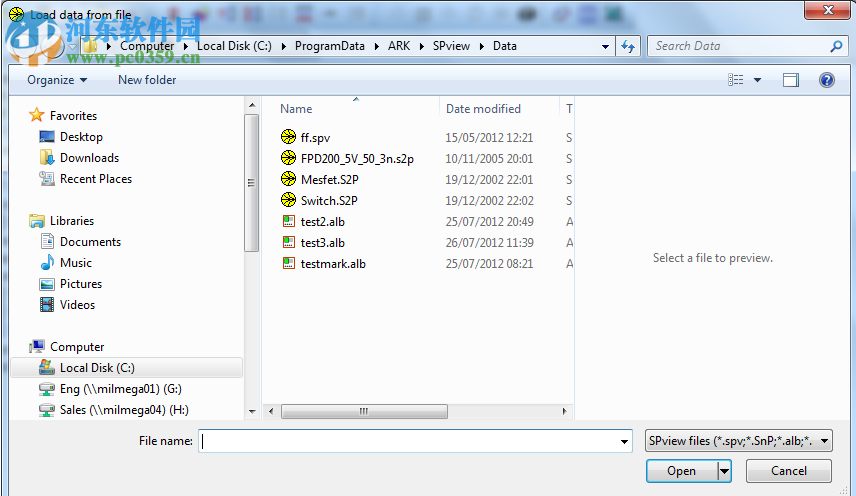Click the Open button's dropdown arrow
856x496 pixels.
(x=724, y=471)
